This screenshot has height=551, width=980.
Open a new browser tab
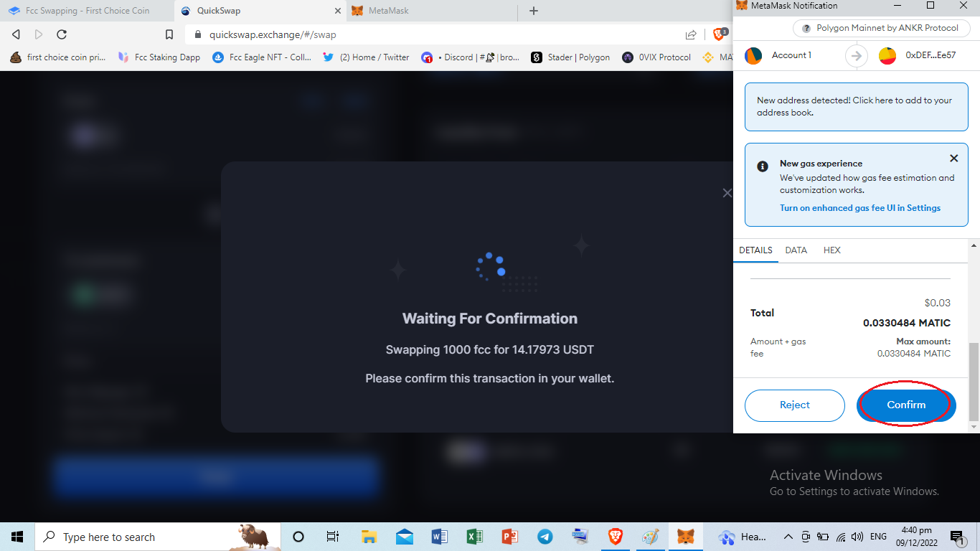[533, 11]
